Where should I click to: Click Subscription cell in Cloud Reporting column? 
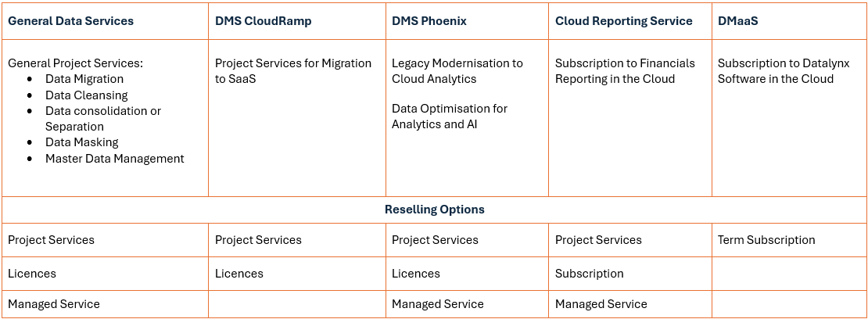[589, 274]
